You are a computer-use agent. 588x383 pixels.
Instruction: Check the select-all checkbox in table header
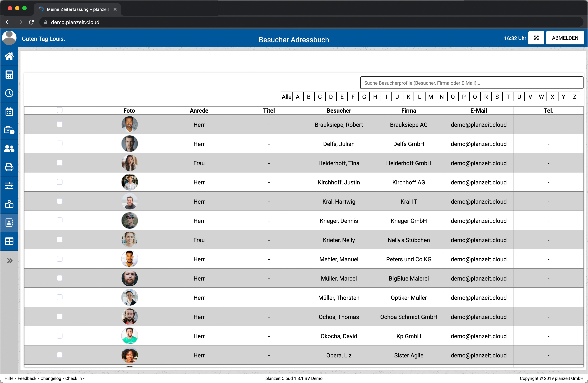coord(59,110)
